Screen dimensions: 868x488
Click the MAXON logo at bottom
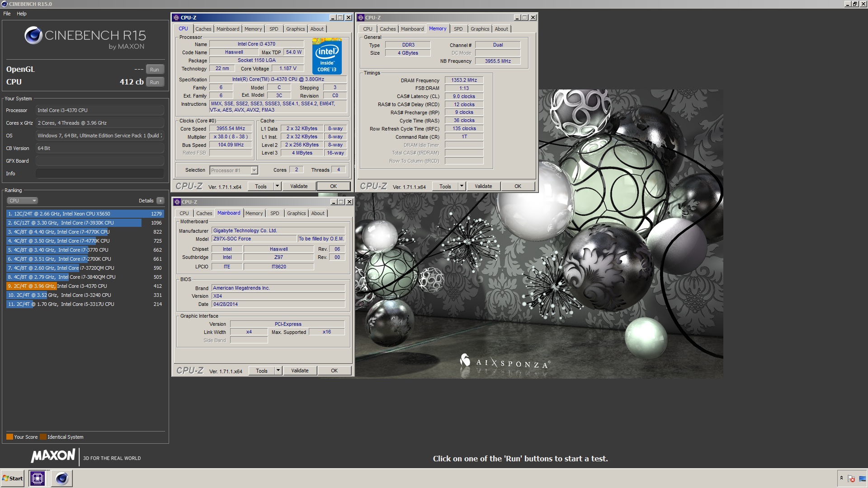(x=53, y=455)
